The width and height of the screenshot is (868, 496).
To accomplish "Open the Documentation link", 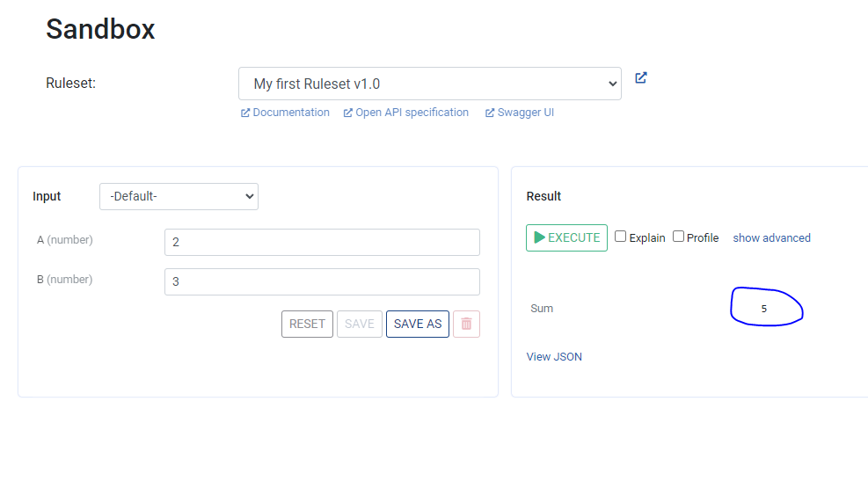I will (291, 113).
